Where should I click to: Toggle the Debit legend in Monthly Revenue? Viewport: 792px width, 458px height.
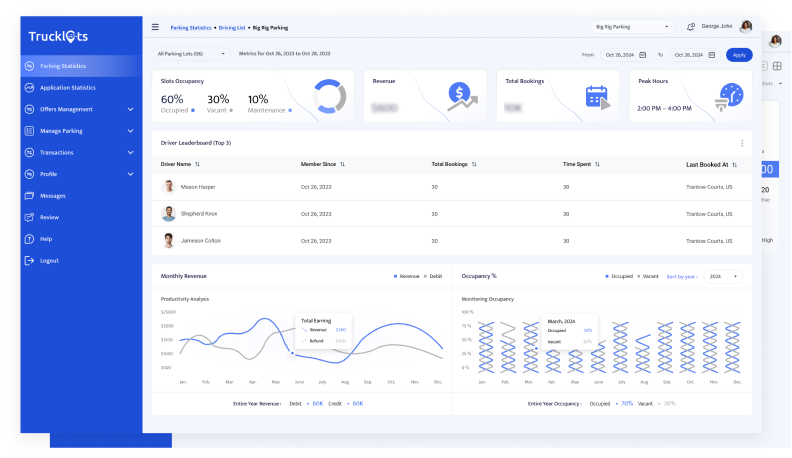point(431,275)
